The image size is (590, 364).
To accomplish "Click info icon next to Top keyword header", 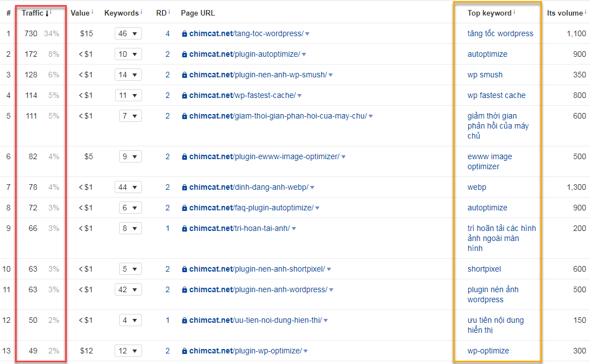I will click(x=514, y=12).
